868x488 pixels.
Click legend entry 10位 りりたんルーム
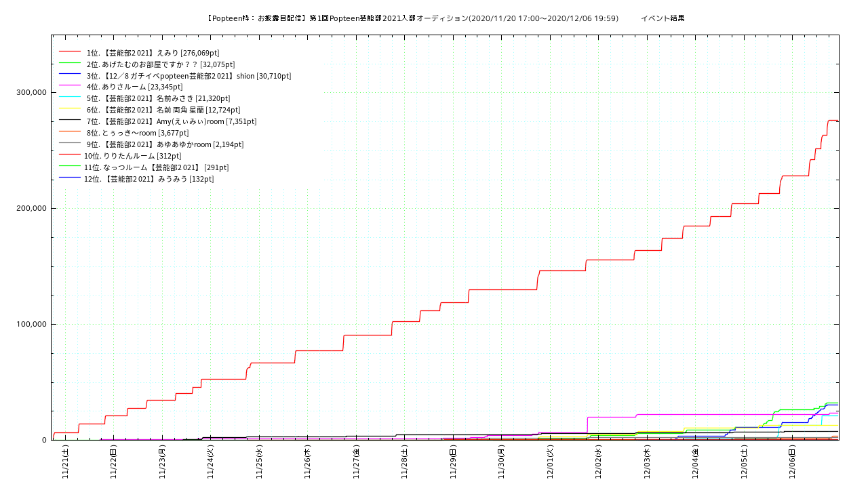coord(132,156)
